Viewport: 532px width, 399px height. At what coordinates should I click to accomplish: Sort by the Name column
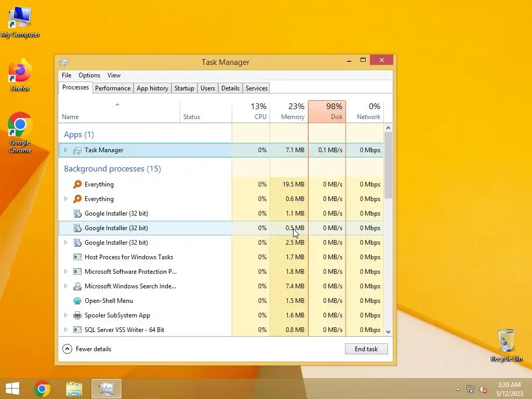coord(119,112)
